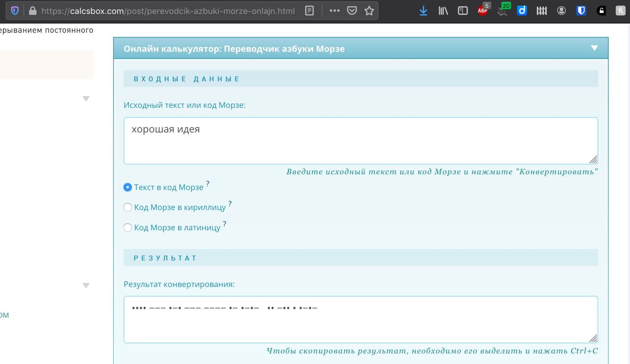Open black padlock extension icon
Viewport: 630px width, 364px height.
[601, 10]
